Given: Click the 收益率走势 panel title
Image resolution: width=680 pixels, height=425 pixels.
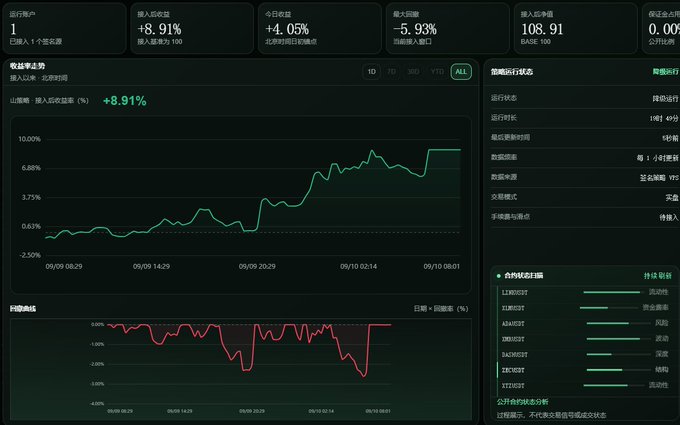Looking at the screenshot, I should tap(27, 66).
